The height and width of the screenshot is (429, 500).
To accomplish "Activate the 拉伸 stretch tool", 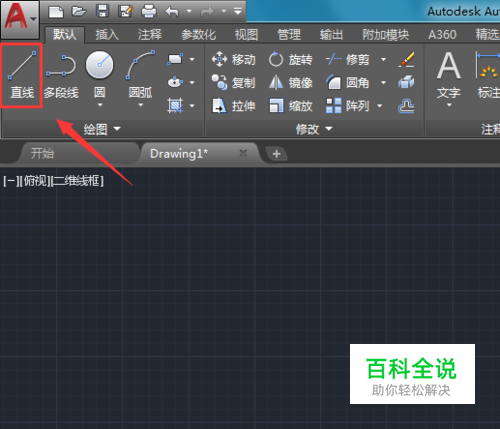I will [x=233, y=106].
